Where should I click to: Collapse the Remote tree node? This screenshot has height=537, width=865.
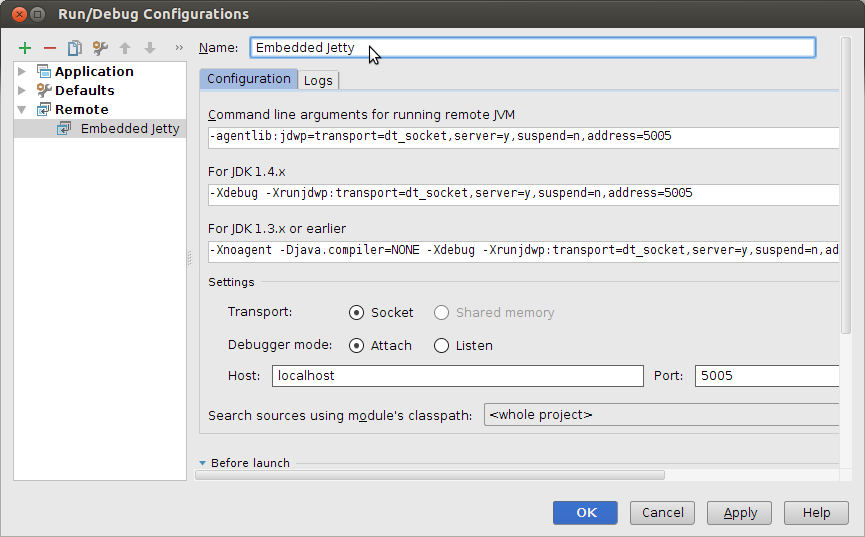22,110
